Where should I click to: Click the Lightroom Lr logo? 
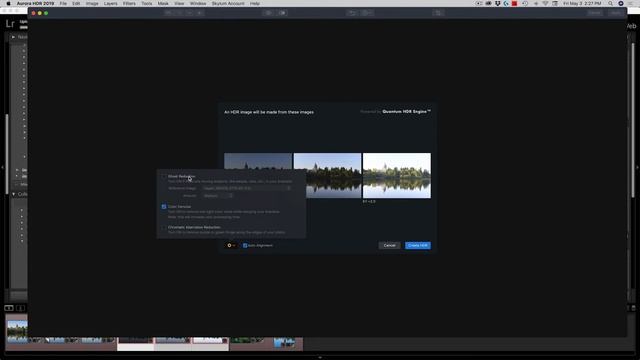[10, 24]
